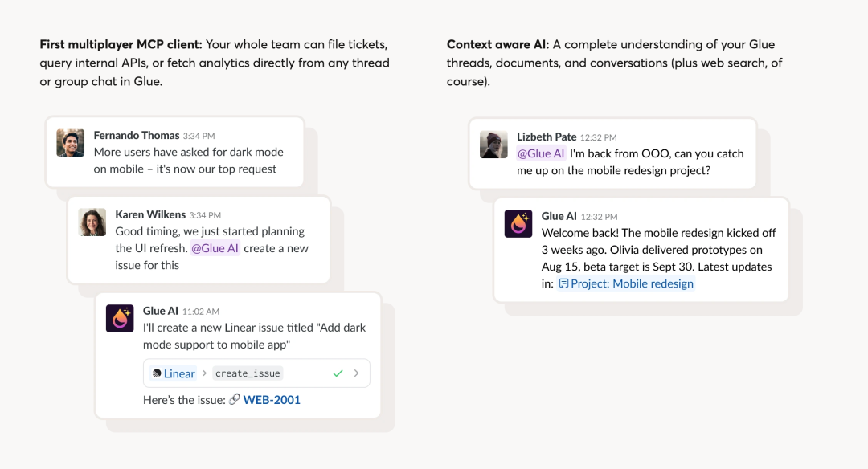Click Glue AI logo in mobile redesign reply
This screenshot has width=868, height=469.
click(x=518, y=224)
